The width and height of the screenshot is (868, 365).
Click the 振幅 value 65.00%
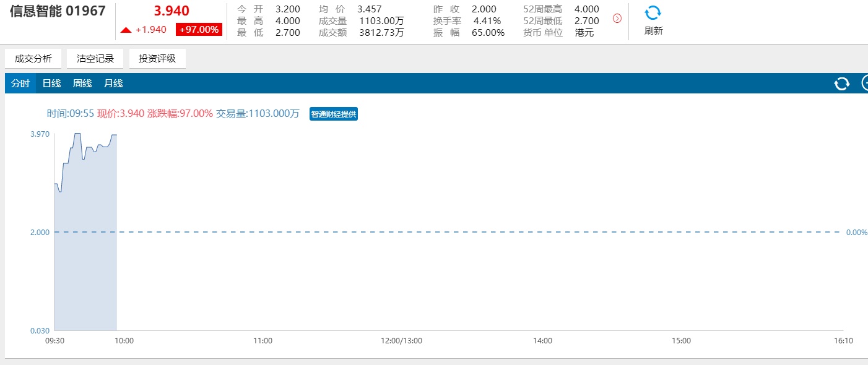tap(488, 33)
